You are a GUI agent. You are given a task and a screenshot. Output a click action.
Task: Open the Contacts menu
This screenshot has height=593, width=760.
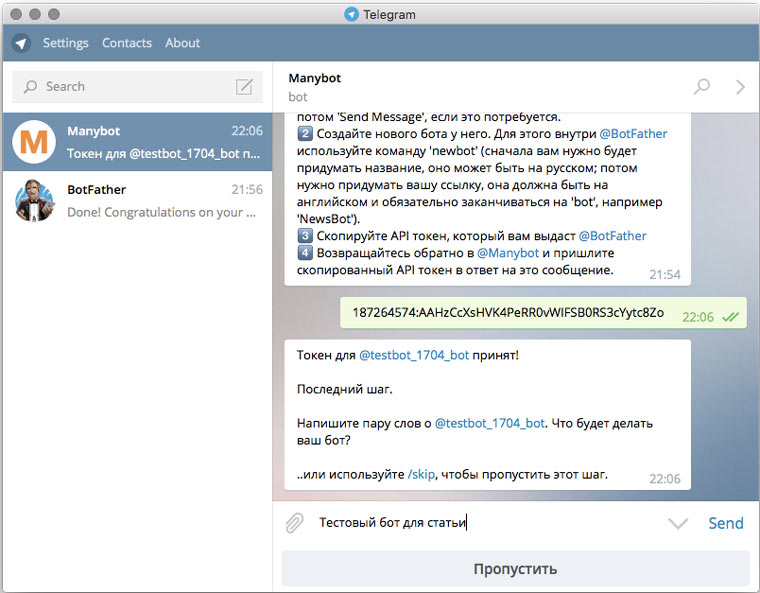point(127,43)
